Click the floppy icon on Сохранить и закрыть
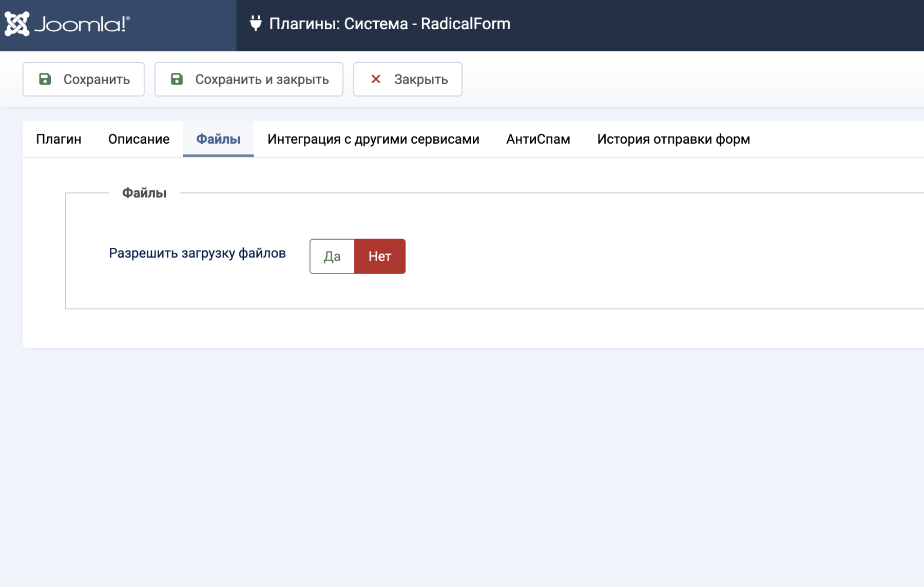The image size is (924, 587). coord(177,79)
